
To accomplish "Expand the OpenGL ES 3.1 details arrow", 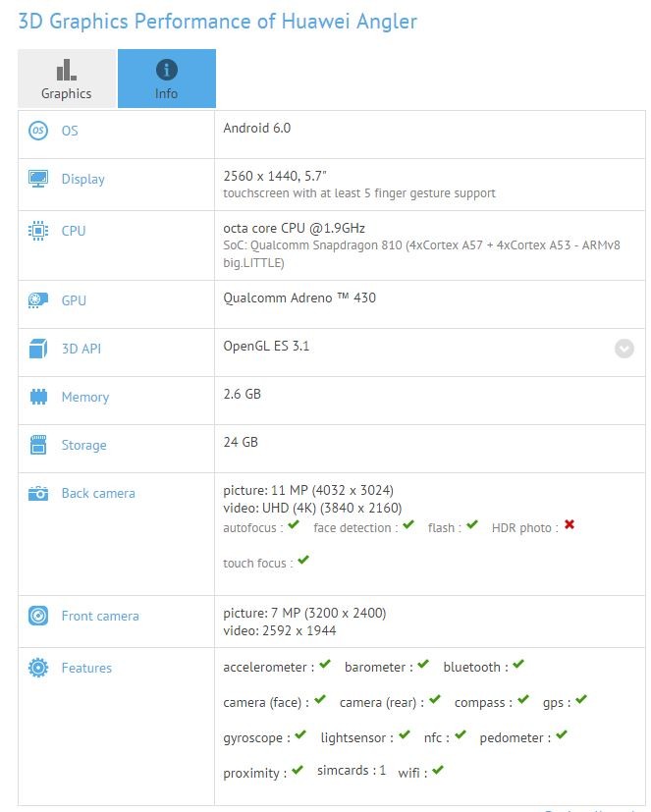I will pos(624,349).
